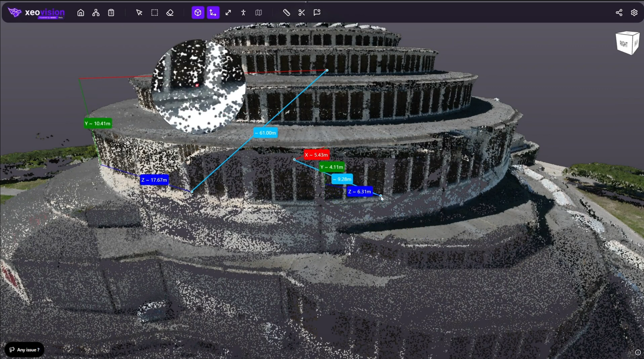Select the arrow pointer tool
Image resolution: width=644 pixels, height=359 pixels.
pyautogui.click(x=139, y=13)
